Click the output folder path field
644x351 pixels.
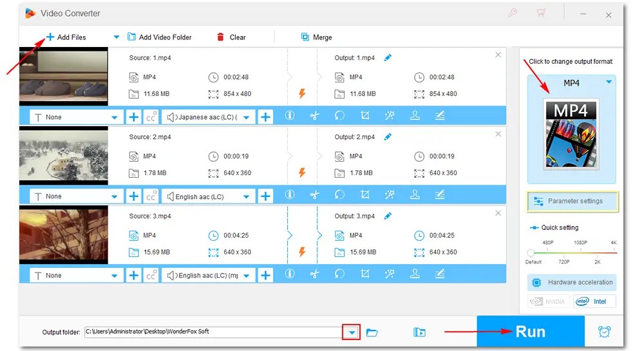[213, 332]
